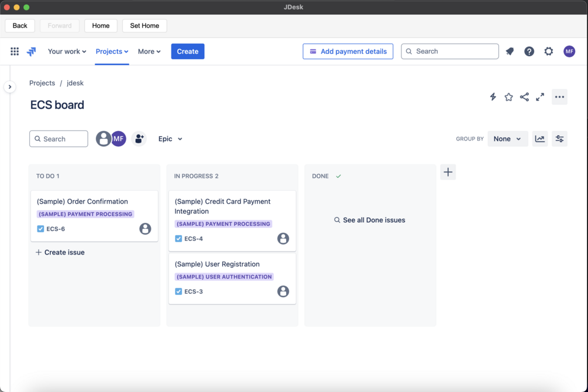The width and height of the screenshot is (588, 392).
Task: Click Create issue in the To Do column
Action: pyautogui.click(x=60, y=252)
